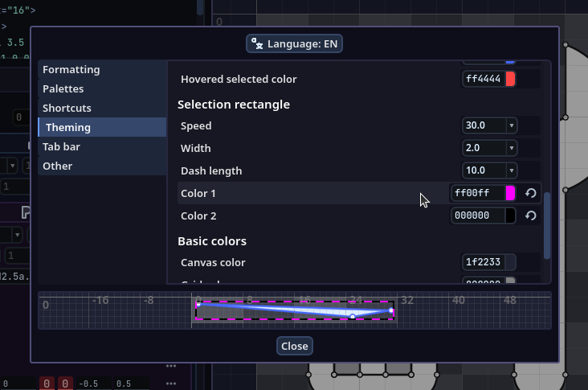Open the Language: EN selector
The image size is (588, 390).
point(294,43)
